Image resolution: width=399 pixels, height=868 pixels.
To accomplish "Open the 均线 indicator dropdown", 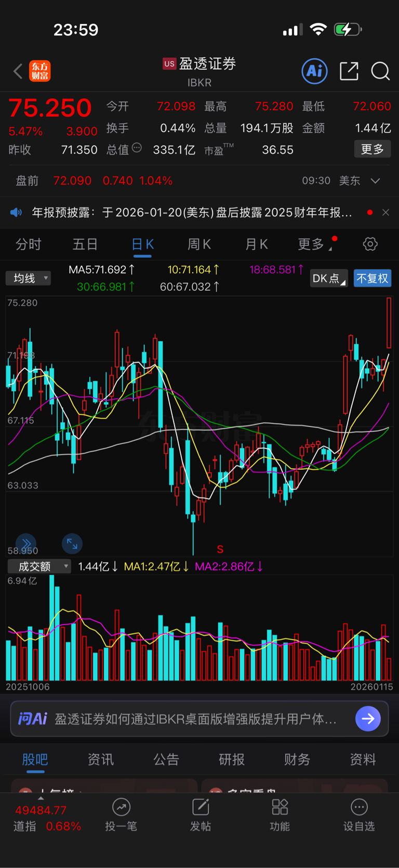I will click(x=29, y=278).
